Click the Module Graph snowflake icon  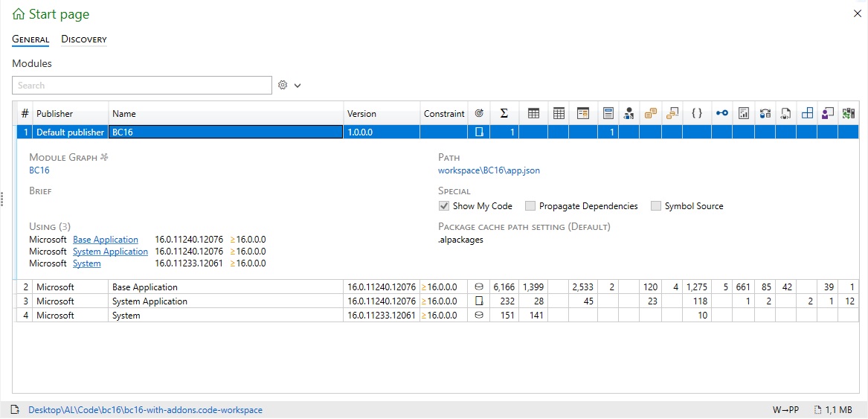point(103,157)
